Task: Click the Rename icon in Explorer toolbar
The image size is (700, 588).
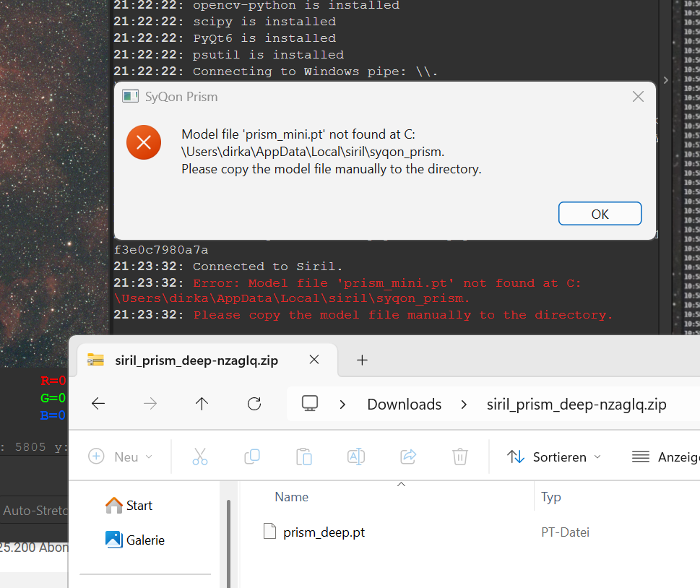Action: click(356, 457)
